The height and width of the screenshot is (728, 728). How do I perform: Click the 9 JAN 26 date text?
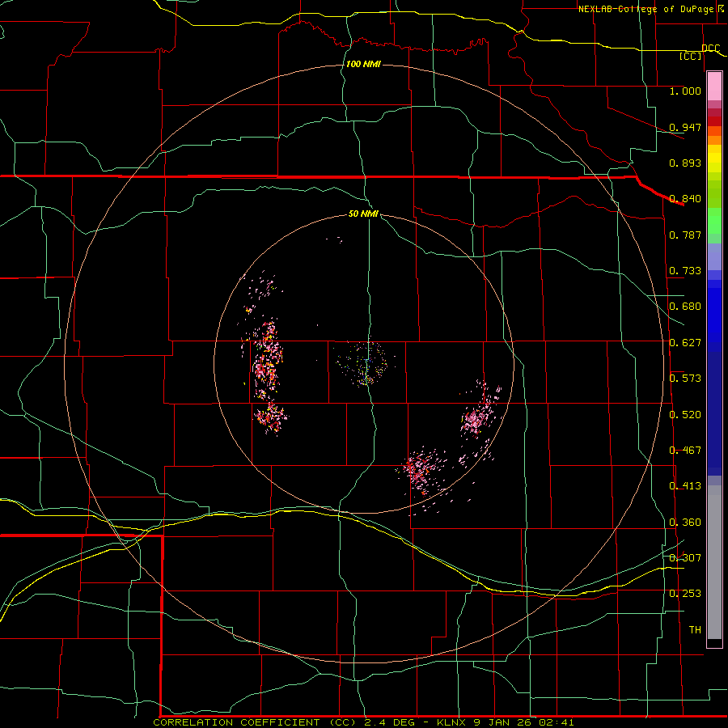[x=503, y=722]
